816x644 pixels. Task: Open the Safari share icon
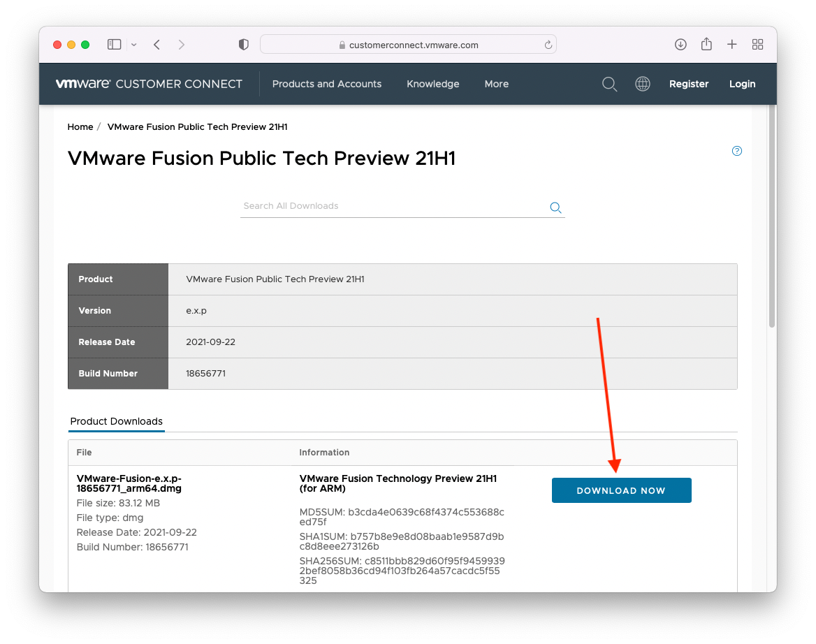coord(706,45)
